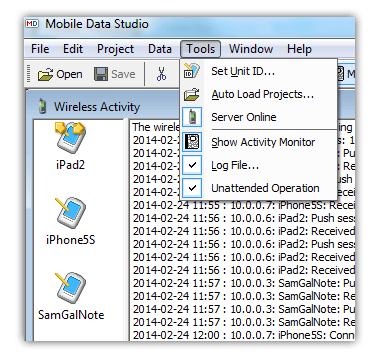Click the Wireless Activity panel title
Image resolution: width=370 pixels, height=360 pixels.
(97, 107)
